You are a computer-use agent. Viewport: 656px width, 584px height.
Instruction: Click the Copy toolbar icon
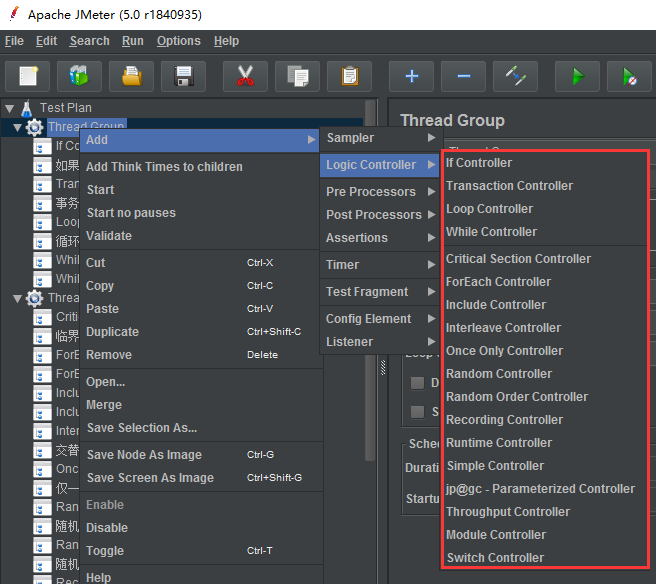tap(297, 76)
